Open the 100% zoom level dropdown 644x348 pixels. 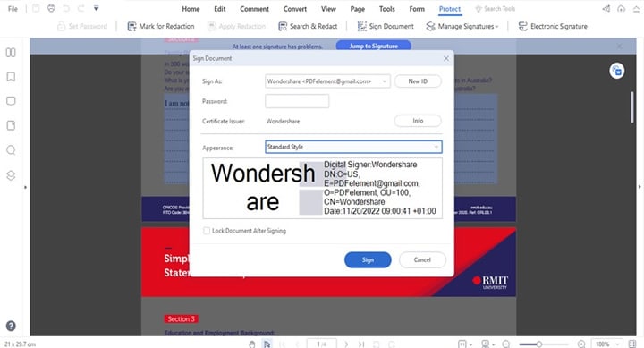pyautogui.click(x=607, y=344)
